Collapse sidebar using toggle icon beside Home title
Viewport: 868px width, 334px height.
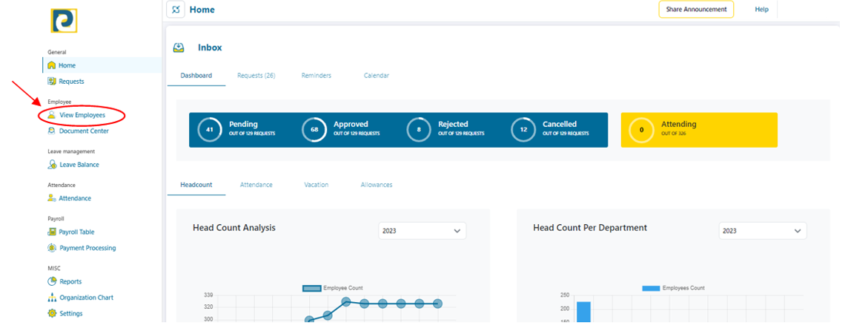175,10
